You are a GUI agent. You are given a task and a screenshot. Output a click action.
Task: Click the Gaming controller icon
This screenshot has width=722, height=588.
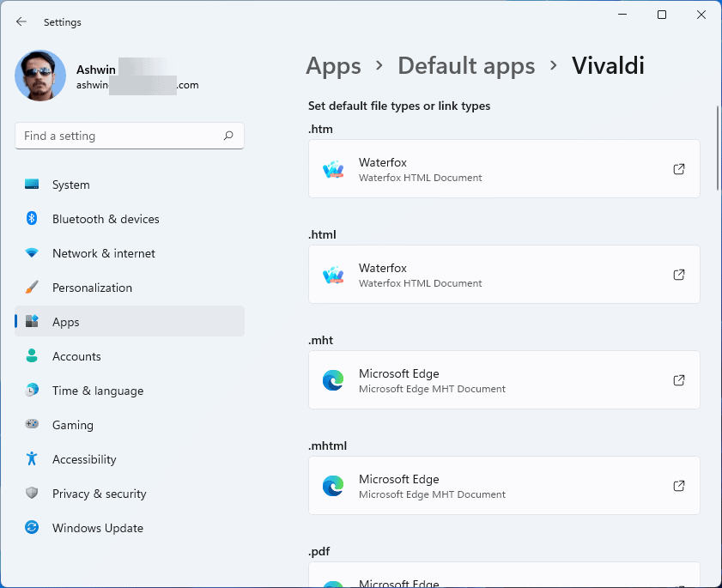32,424
